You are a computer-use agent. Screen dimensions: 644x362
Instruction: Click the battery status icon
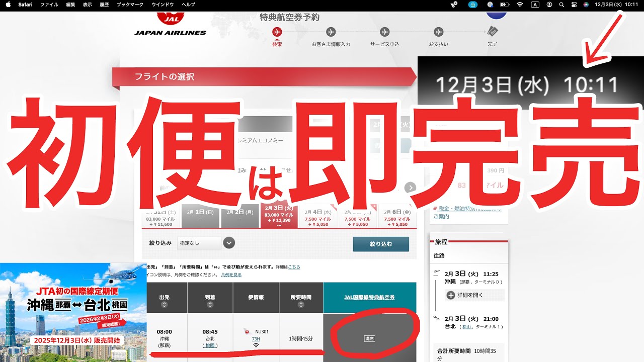click(x=505, y=4)
